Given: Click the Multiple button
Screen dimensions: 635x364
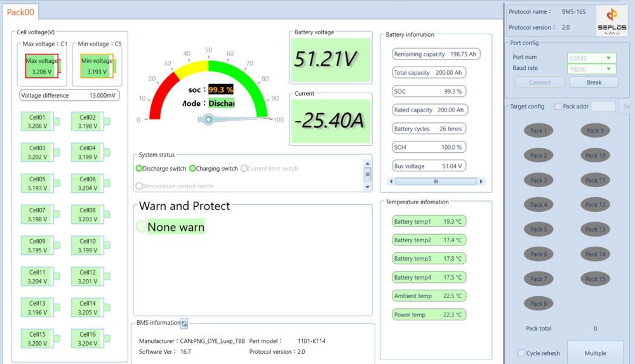Looking at the screenshot, I should (x=596, y=353).
